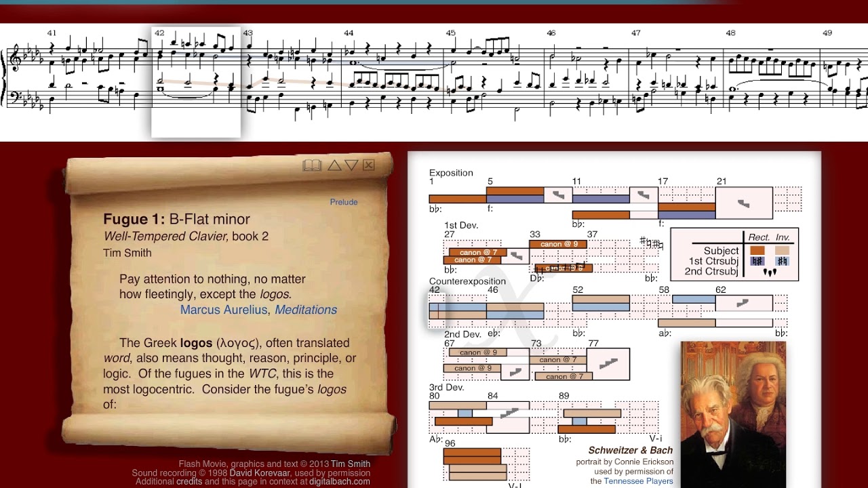The height and width of the screenshot is (488, 868).
Task: Click the 2nd Ctrsubj note symbol in legend
Action: 770,272
